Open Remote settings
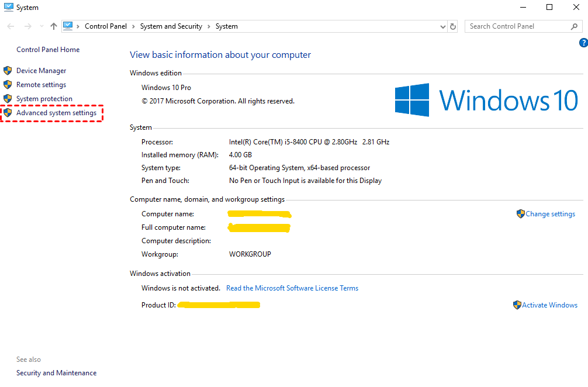Image resolution: width=588 pixels, height=387 pixels. coord(41,85)
